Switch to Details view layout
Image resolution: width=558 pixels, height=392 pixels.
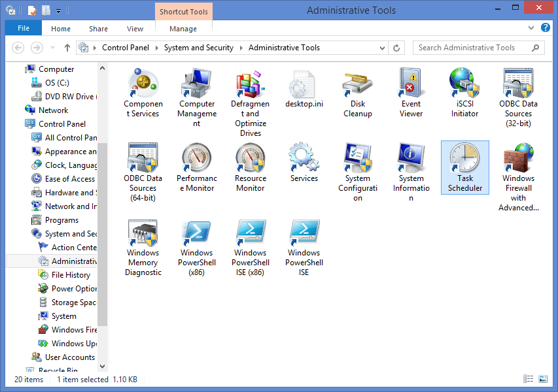pos(528,379)
